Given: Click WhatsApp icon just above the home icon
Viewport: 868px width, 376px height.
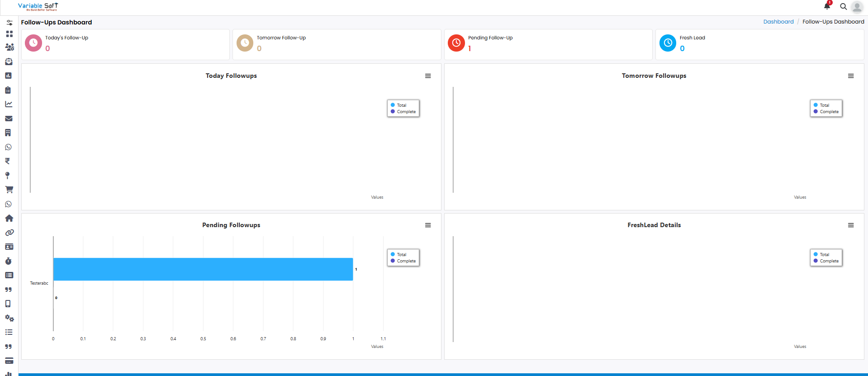Looking at the screenshot, I should pyautogui.click(x=8, y=204).
